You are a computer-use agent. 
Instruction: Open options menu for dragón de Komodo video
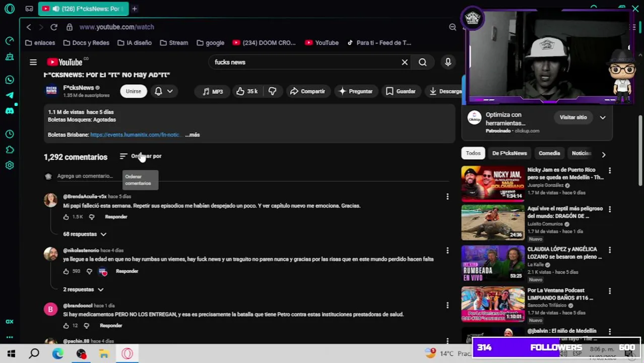coord(610,209)
